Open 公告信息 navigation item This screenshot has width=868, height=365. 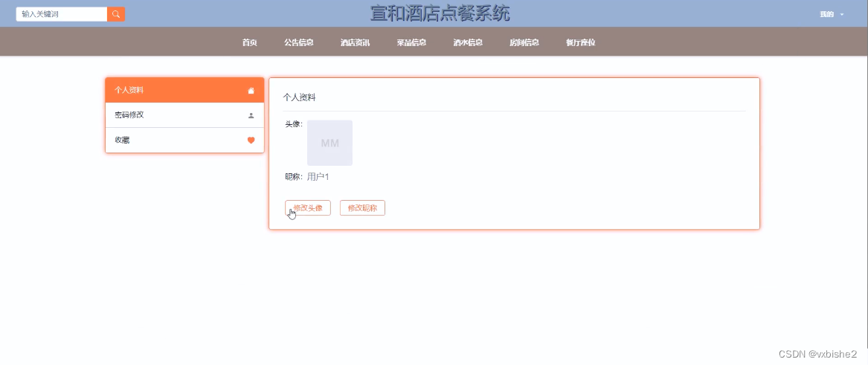coord(299,42)
